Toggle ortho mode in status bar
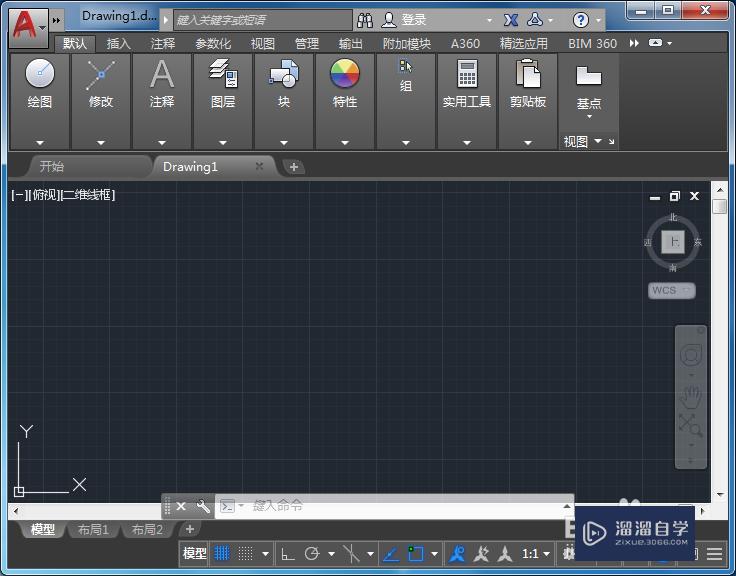This screenshot has width=736, height=576. coord(287,553)
